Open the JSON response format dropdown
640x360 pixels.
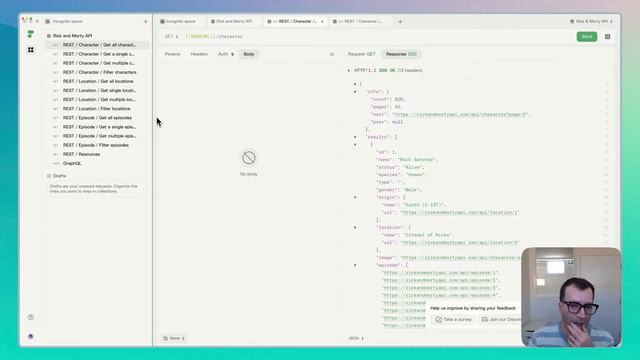pyautogui.click(x=356, y=338)
